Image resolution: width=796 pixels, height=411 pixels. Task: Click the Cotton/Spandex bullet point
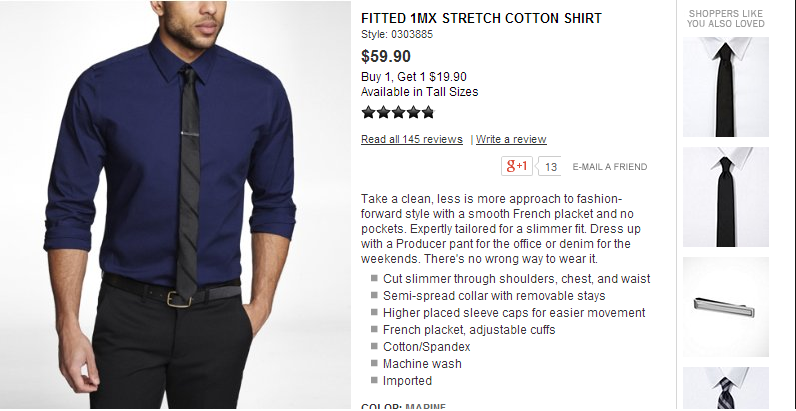point(426,347)
